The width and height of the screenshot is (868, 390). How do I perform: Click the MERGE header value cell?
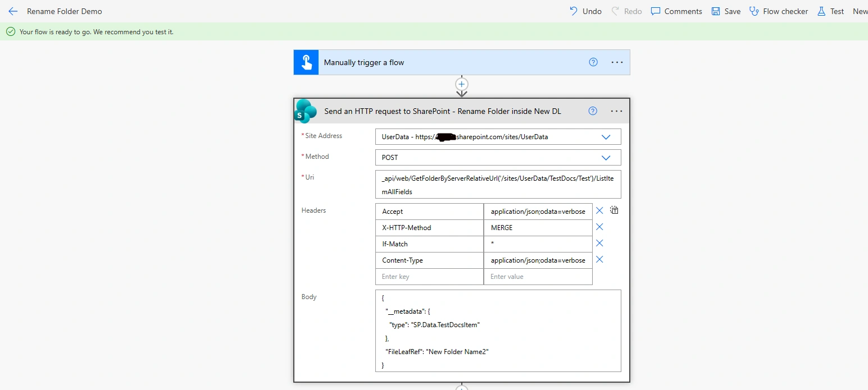[538, 228]
